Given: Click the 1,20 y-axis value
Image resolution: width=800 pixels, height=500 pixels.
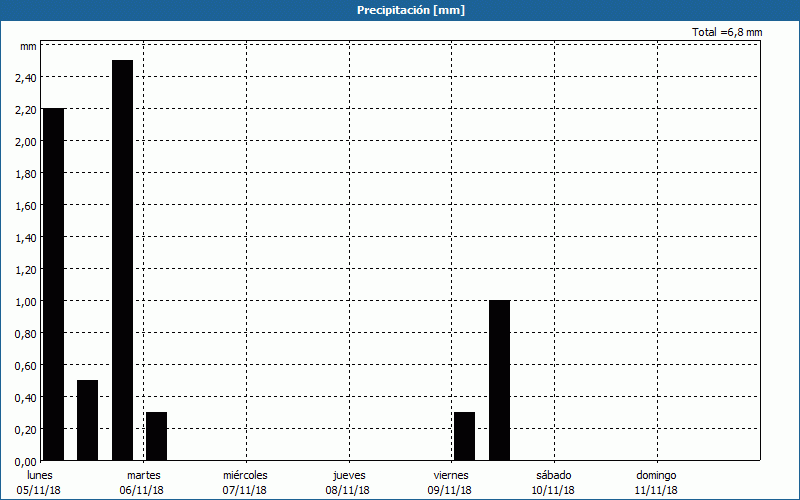Looking at the screenshot, I should pos(26,270).
